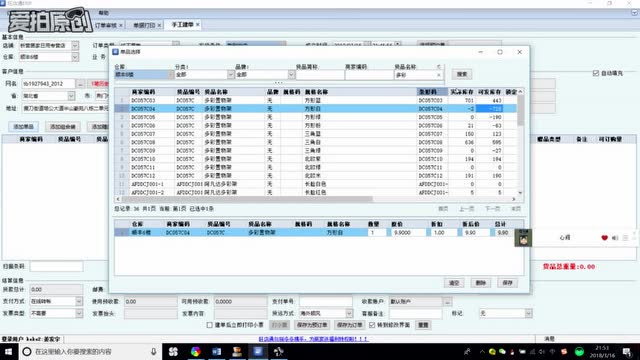Click the 扫描条码 barcode input field
This screenshot has height=360, width=640.
(56, 267)
